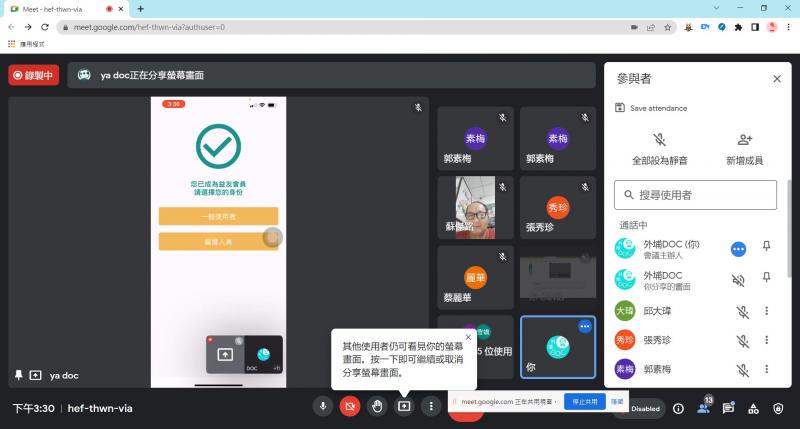
Task: Add people with 新增成員
Action: tap(744, 150)
